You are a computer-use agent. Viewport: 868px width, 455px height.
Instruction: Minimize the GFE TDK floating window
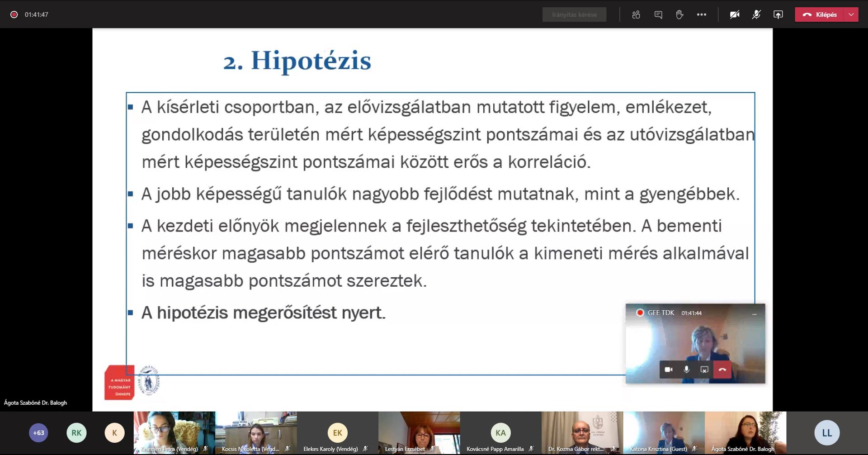tap(754, 313)
